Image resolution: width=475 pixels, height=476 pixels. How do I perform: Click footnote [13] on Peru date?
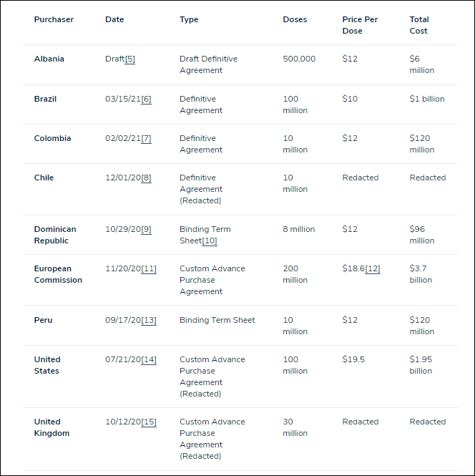pyautogui.click(x=149, y=321)
